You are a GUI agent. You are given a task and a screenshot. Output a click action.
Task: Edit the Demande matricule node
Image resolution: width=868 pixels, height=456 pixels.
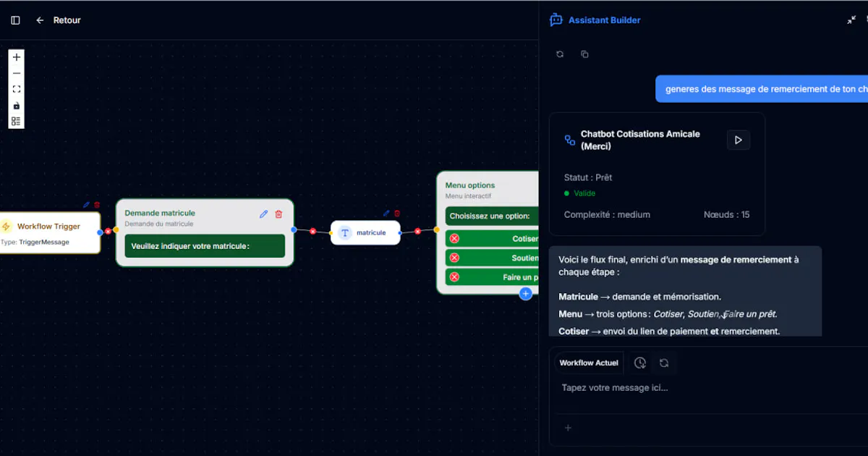pos(264,214)
